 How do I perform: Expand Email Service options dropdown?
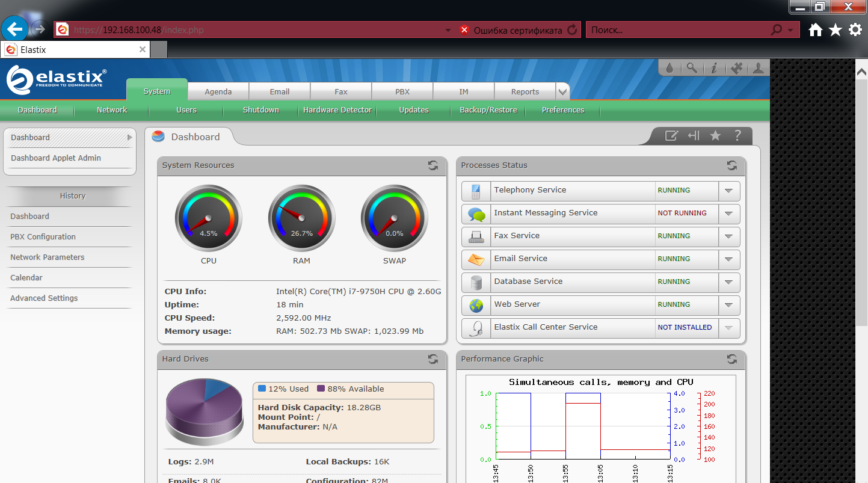tap(729, 259)
